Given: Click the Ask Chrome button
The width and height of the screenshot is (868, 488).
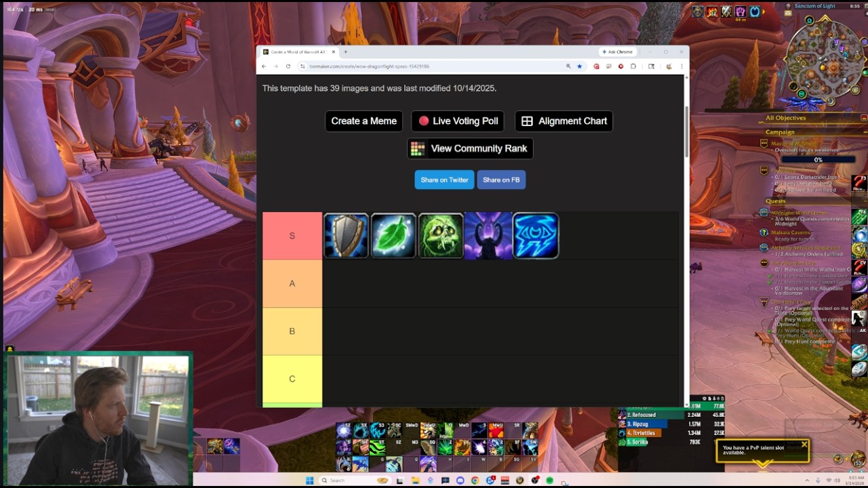Looking at the screenshot, I should [x=617, y=52].
